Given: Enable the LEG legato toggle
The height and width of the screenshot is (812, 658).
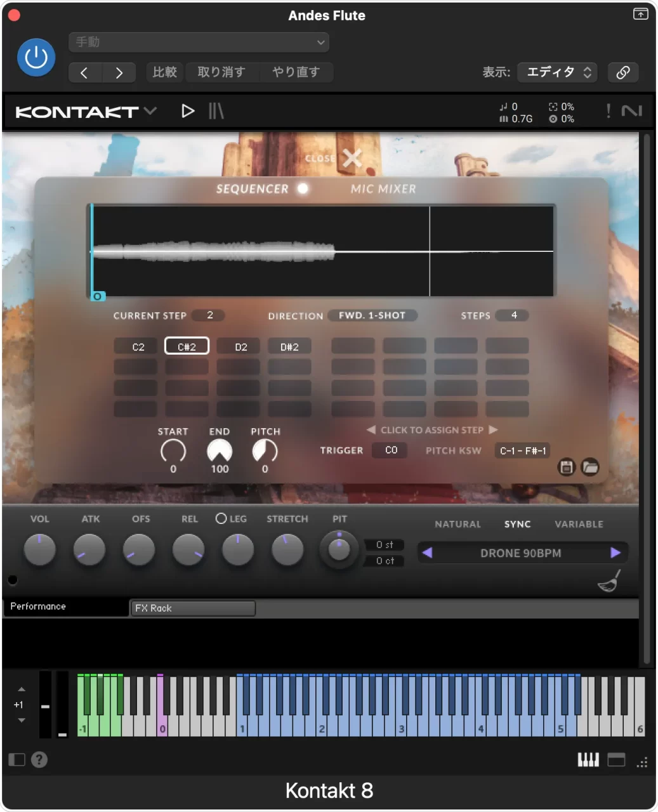Looking at the screenshot, I should pyautogui.click(x=221, y=518).
